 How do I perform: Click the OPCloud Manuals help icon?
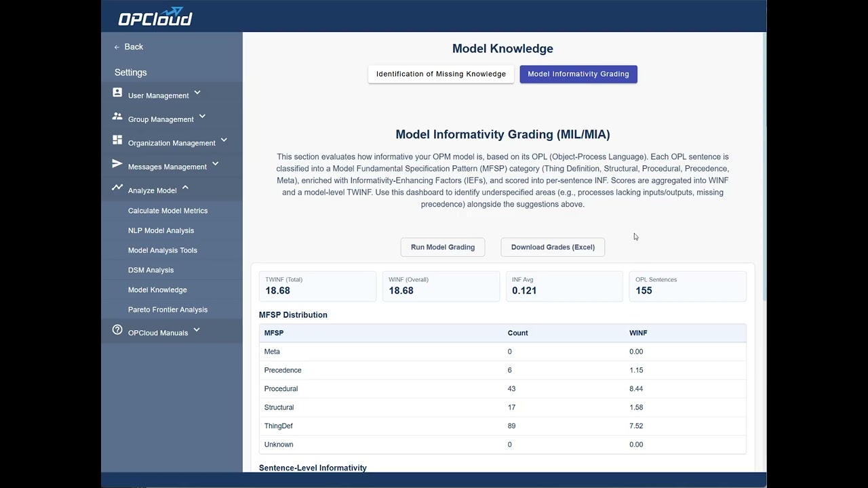(x=117, y=330)
